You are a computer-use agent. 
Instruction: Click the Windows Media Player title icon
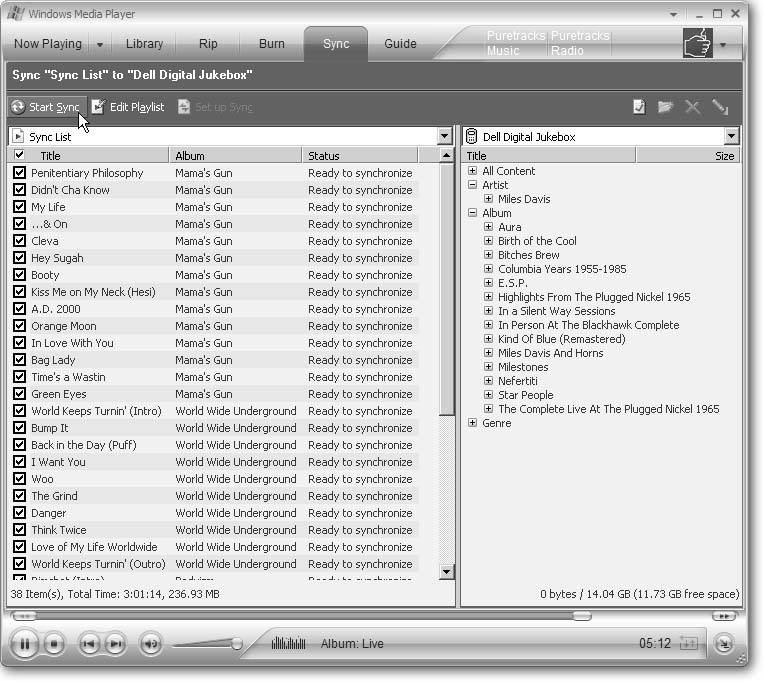[x=15, y=14]
